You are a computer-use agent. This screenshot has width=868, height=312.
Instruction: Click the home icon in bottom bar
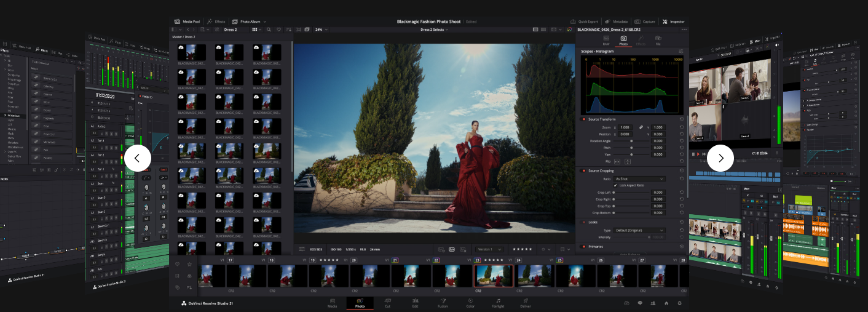[666, 303]
